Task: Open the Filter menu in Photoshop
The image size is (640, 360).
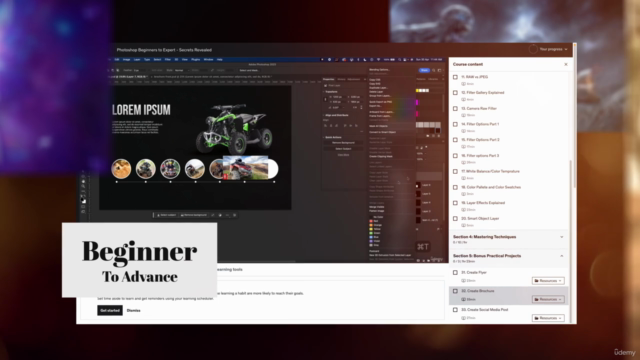Action: click(x=168, y=60)
